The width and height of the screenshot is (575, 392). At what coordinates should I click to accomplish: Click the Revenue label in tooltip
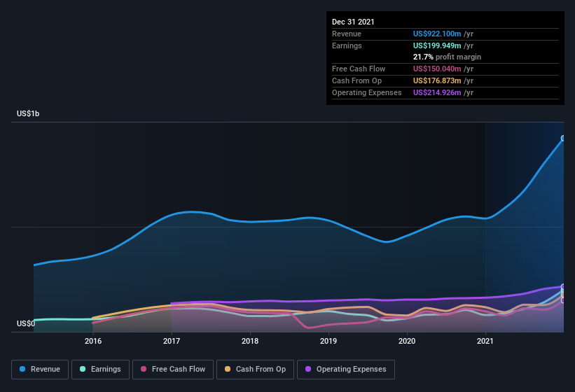click(x=347, y=34)
